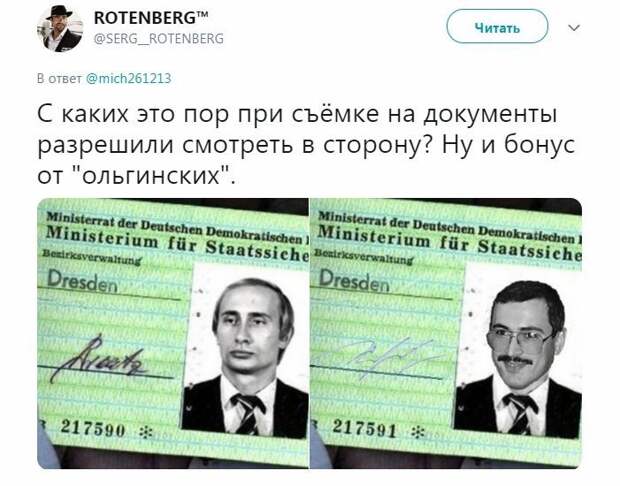Click the asterisk symbol after 217591

418,433
